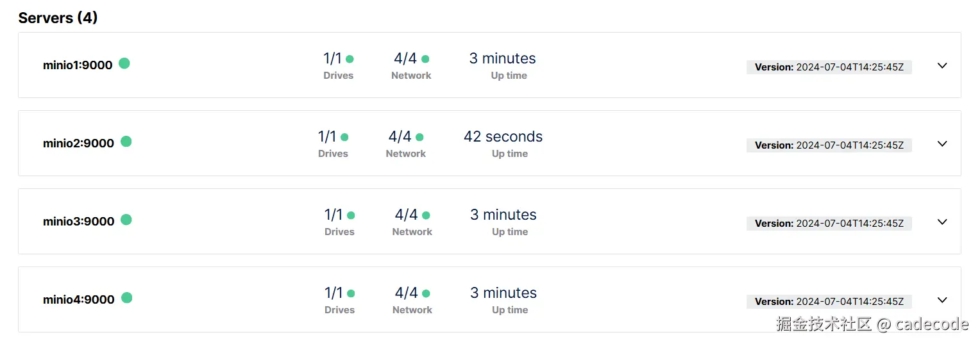The width and height of the screenshot is (980, 344).
Task: Click minio1 Drives 1/1 green indicator
Action: 350,59
